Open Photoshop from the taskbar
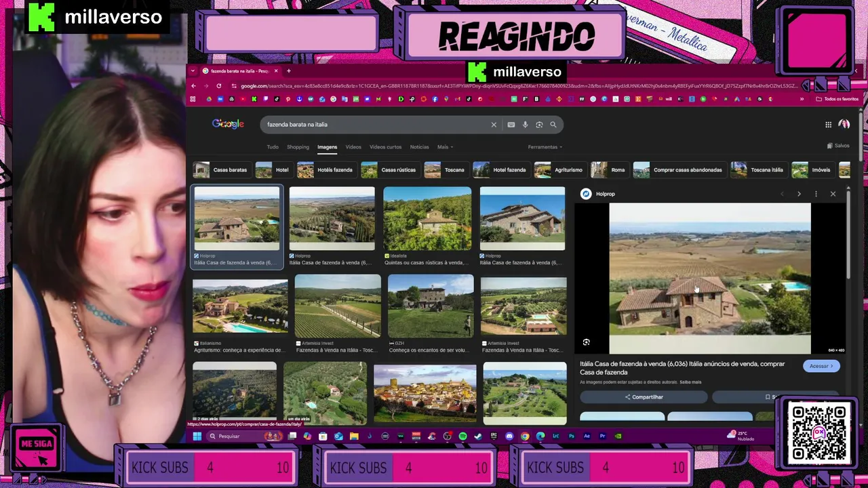 click(x=572, y=436)
